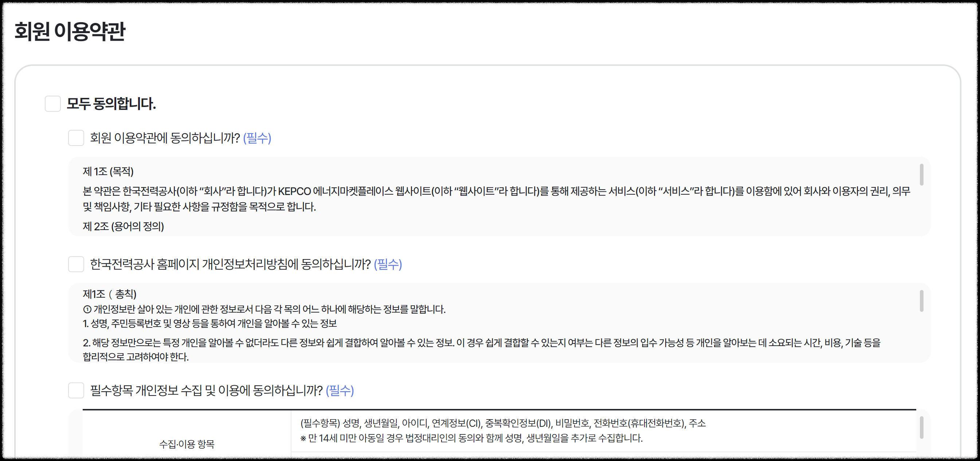Click the '필수항목 개인정보 수집 및 이용에 동의하십니까?' label
980x461 pixels.
click(x=206, y=390)
